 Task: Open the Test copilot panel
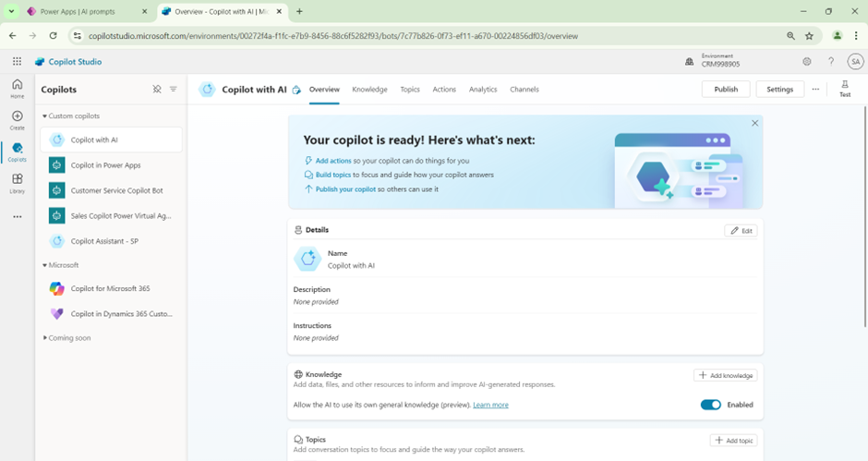click(x=844, y=89)
